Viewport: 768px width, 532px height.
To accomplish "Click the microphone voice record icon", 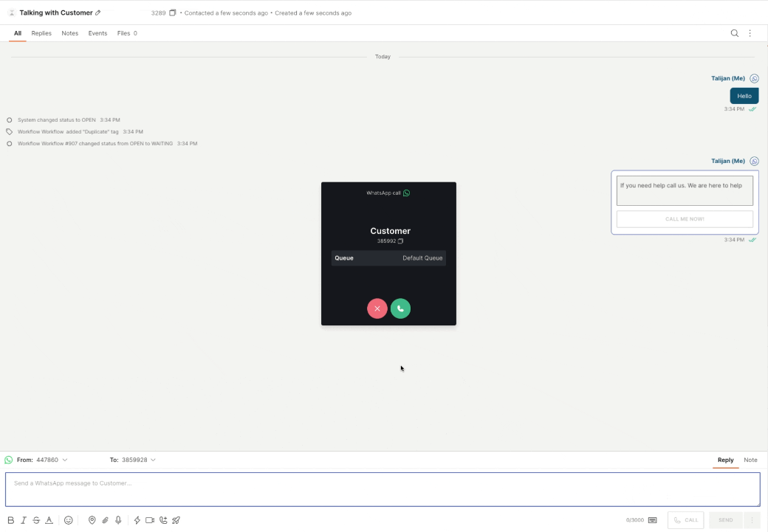I will 118,520.
